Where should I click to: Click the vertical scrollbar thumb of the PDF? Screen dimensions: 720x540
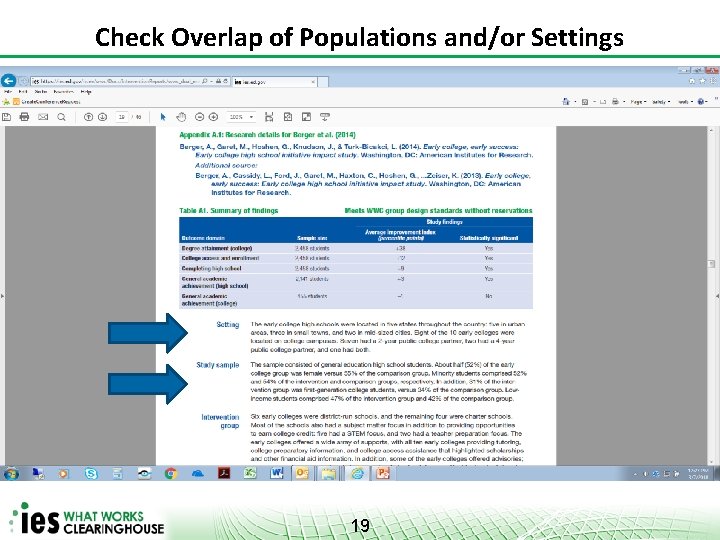(x=711, y=264)
